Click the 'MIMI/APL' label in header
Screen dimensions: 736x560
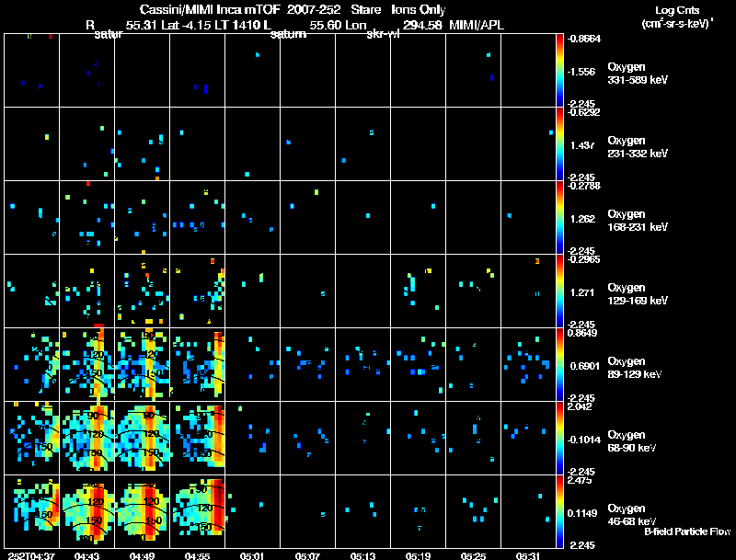(477, 26)
